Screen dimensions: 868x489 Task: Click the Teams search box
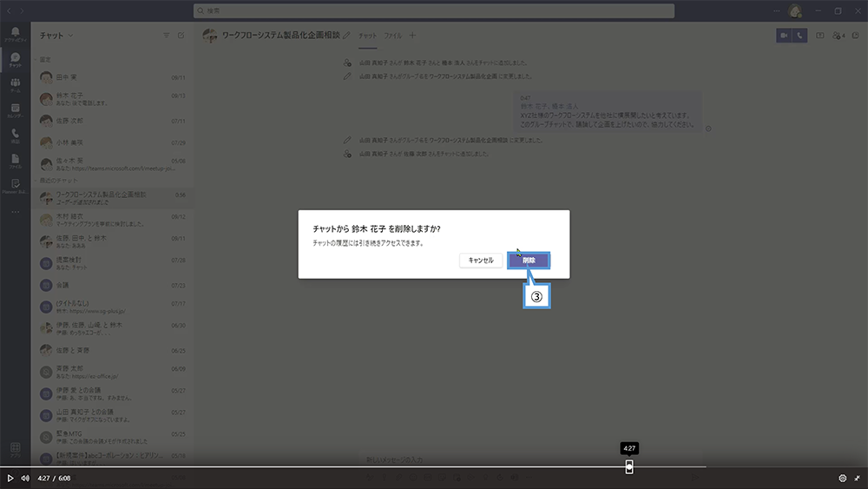tap(433, 10)
